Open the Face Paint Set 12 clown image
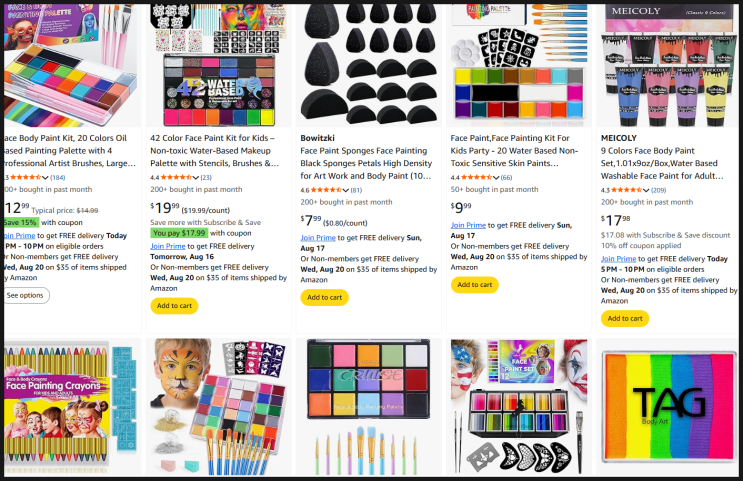The height and width of the screenshot is (481, 743). click(x=519, y=407)
